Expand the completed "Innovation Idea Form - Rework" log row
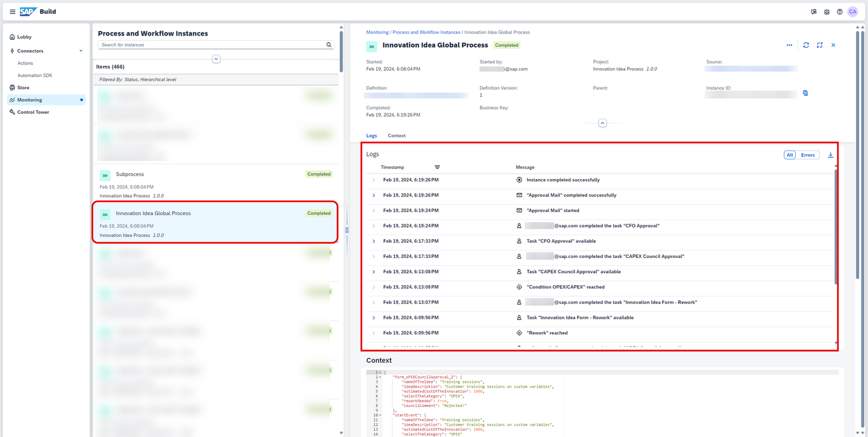This screenshot has height=437, width=868. (374, 302)
